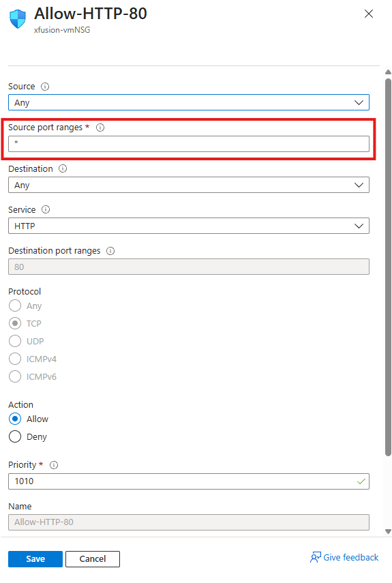Click the info icon next to Destination

tap(63, 169)
